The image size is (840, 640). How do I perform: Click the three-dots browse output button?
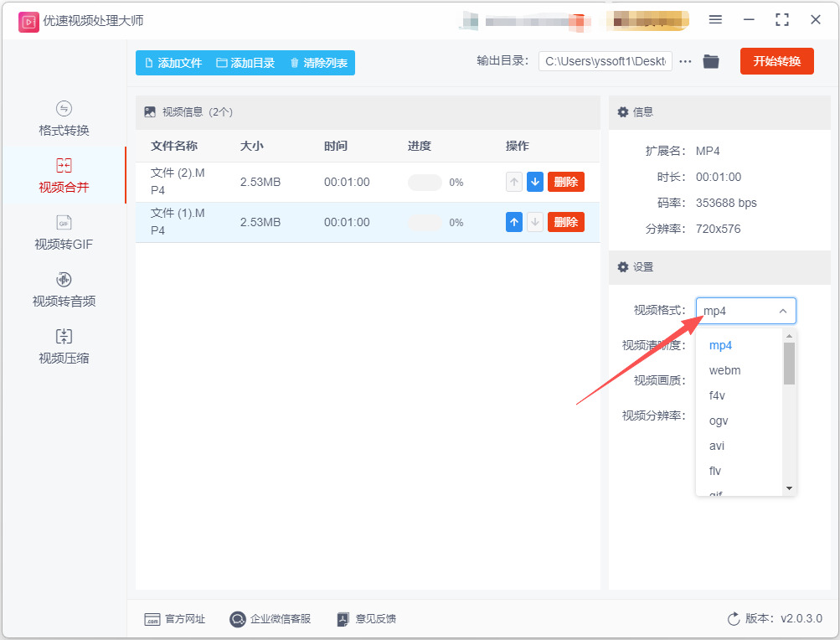[685, 62]
